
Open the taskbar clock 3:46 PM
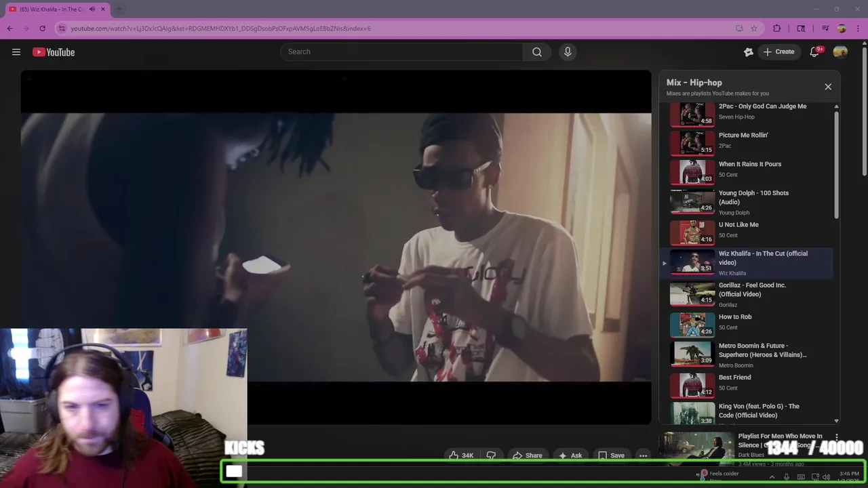coord(849,476)
